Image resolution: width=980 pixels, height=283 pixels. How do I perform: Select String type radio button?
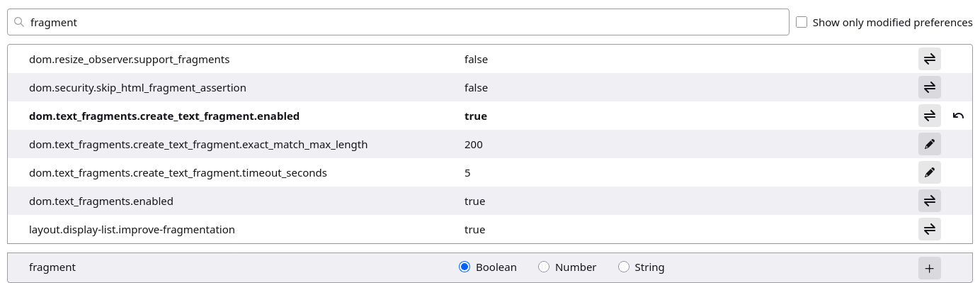tap(624, 267)
